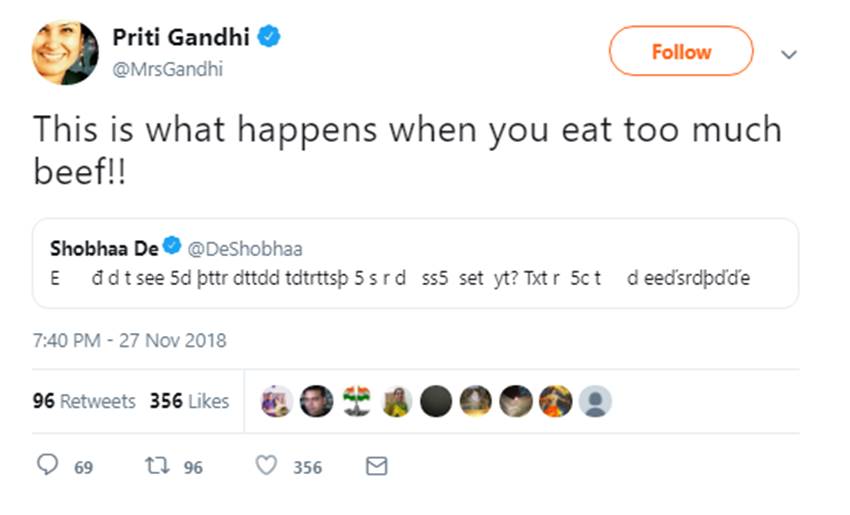Visit the @DeShobhaa handle in the quote
This screenshot has width=850, height=515.
tap(245, 249)
